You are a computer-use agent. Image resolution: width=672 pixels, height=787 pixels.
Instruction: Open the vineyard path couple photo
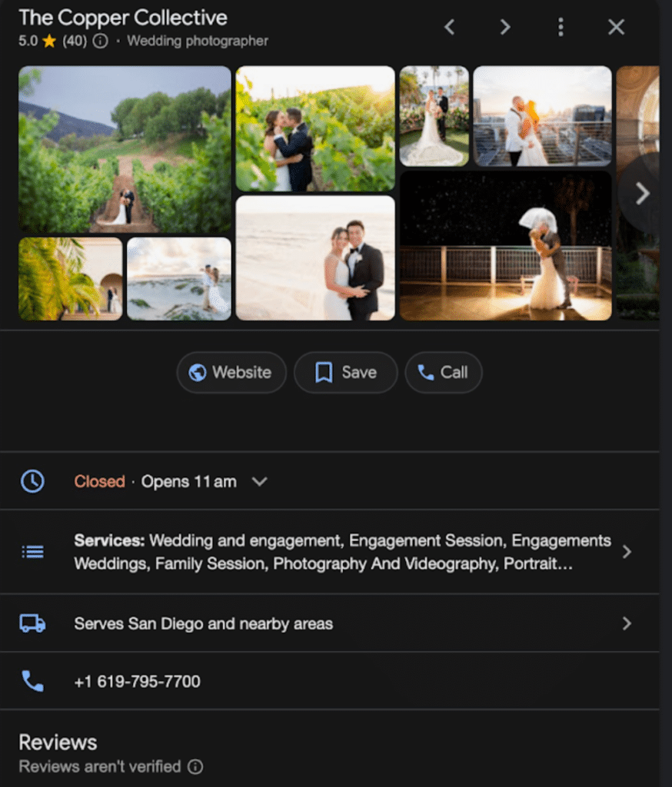tap(125, 150)
